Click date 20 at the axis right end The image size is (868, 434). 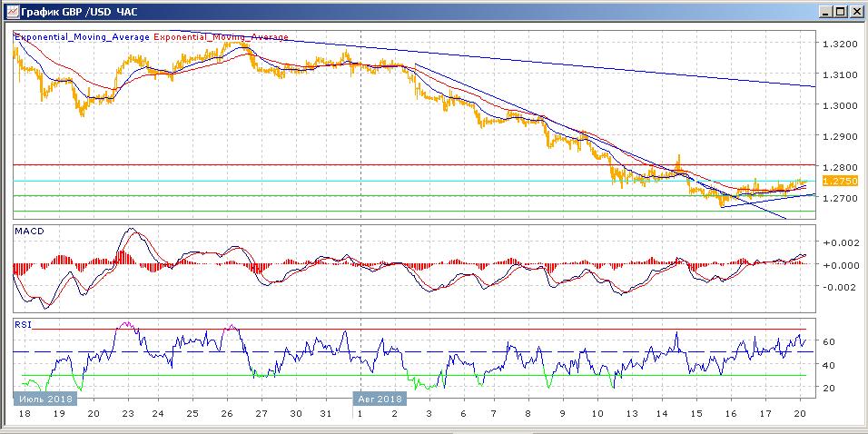coord(799,414)
